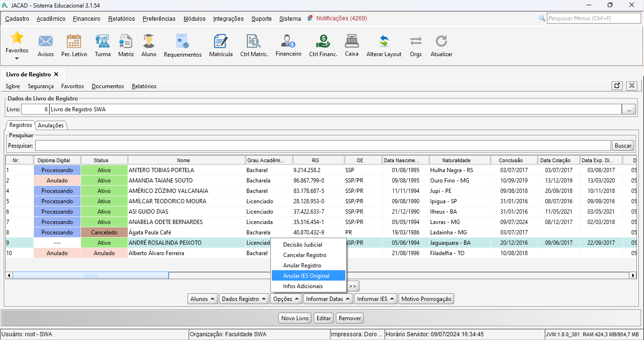The height and width of the screenshot is (340, 644).
Task: Open the Matrícula icon
Action: (x=220, y=41)
